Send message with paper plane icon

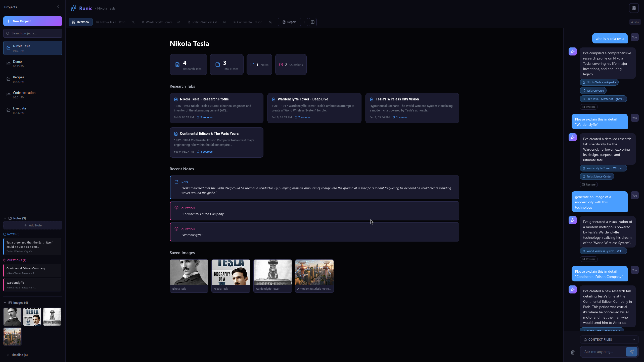pos(631,351)
